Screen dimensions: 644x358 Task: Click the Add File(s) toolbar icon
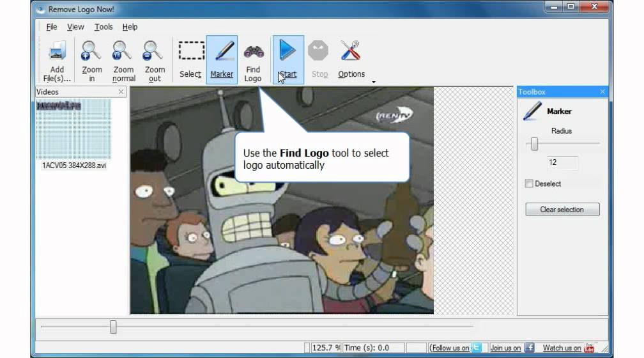click(x=57, y=60)
